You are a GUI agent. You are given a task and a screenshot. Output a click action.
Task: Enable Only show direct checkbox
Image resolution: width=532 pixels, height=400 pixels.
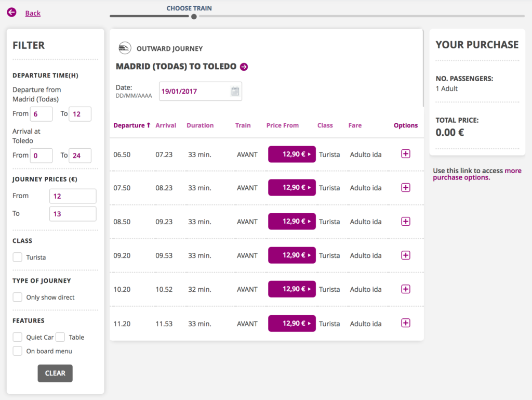tap(17, 297)
